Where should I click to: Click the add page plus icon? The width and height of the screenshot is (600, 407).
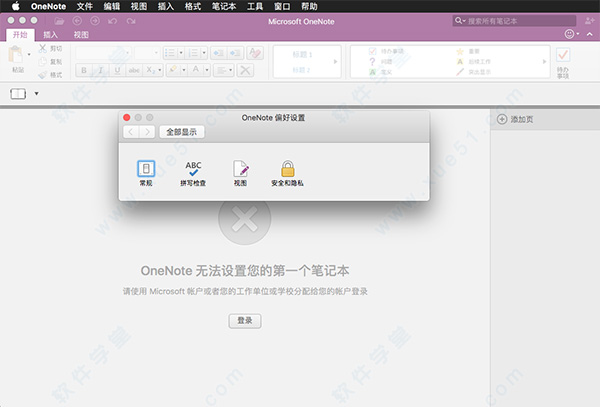click(x=502, y=119)
